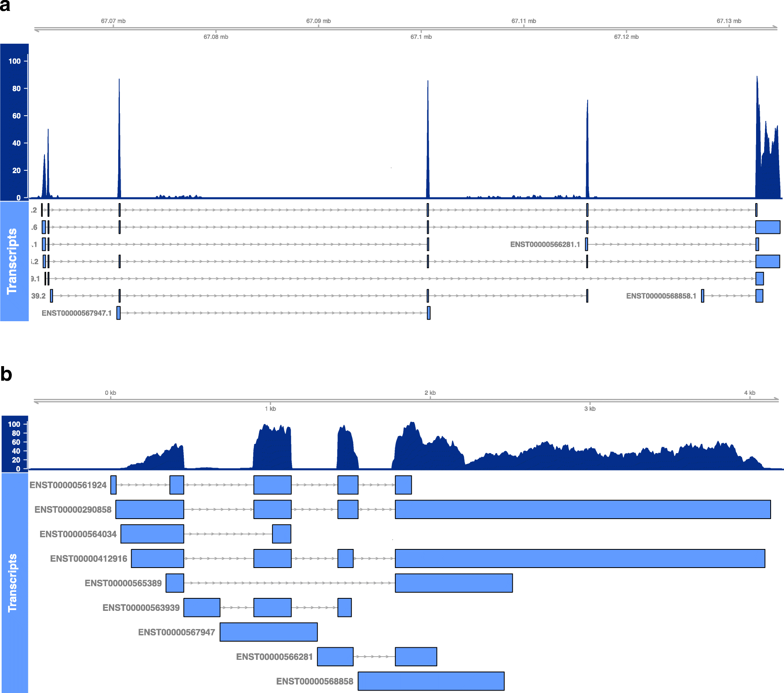Click ENST00000561924 transcript label
784x693 pixels.
point(68,485)
